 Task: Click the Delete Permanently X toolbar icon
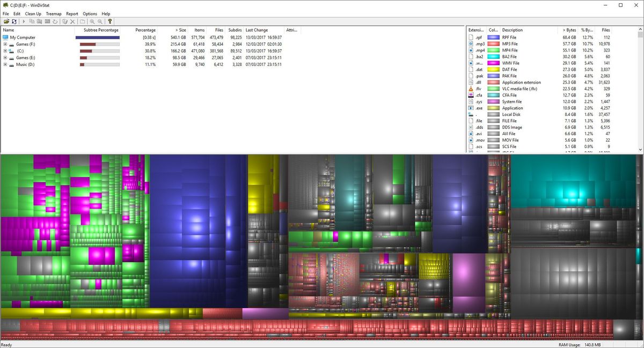72,21
